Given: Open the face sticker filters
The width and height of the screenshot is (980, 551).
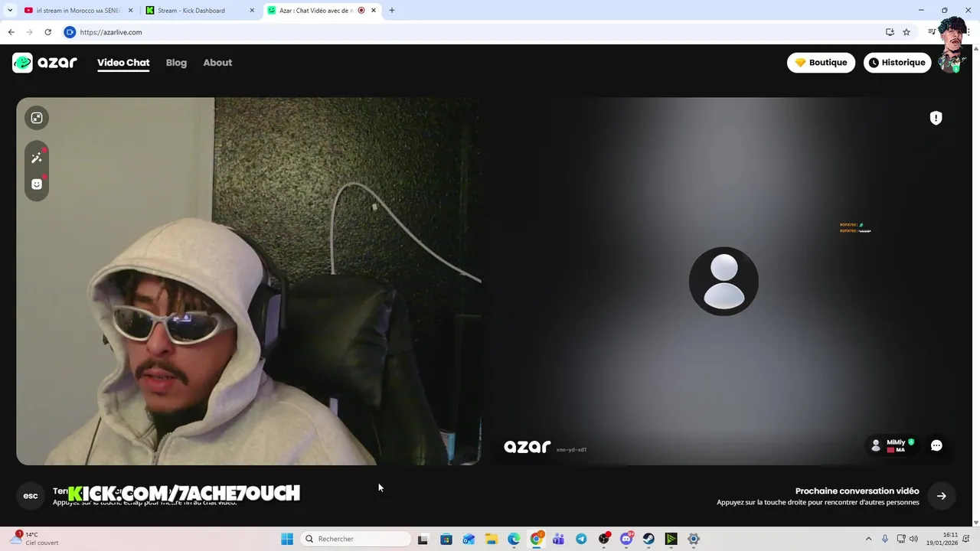Looking at the screenshot, I should click(x=37, y=184).
